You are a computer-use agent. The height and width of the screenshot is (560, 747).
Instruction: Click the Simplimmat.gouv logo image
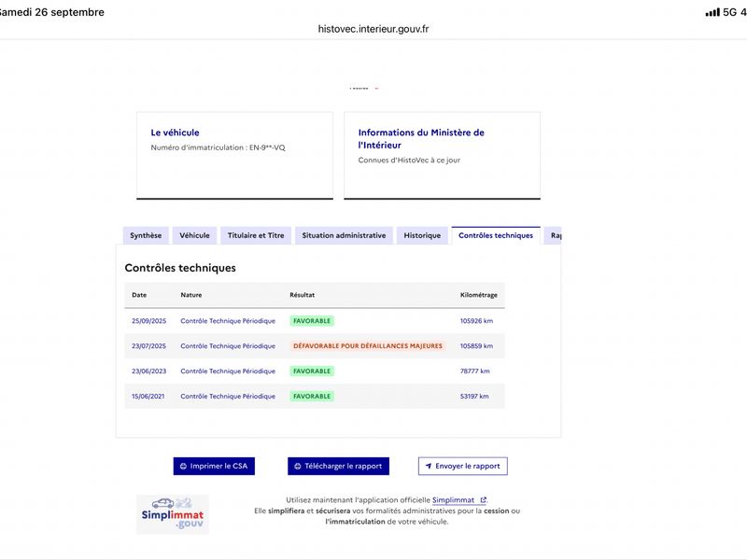tap(173, 514)
